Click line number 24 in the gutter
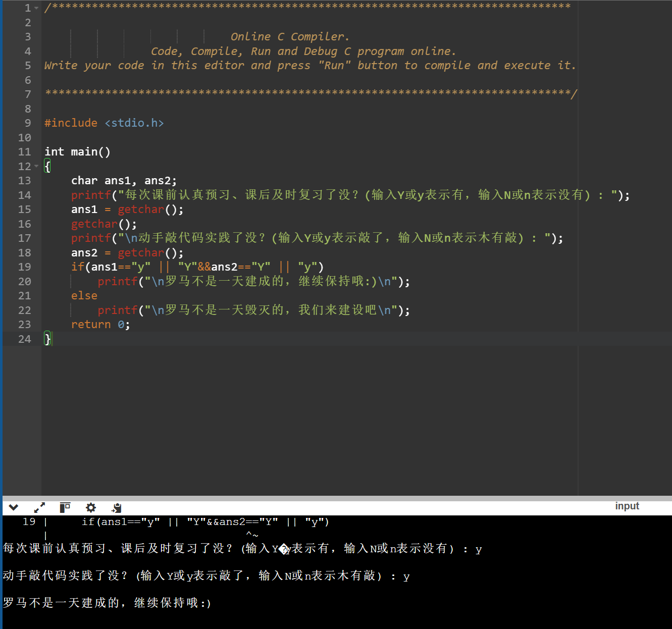Image resolution: width=672 pixels, height=629 pixels. [x=25, y=339]
